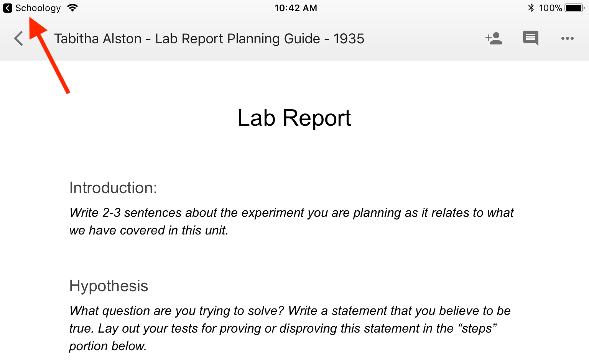Viewport: 589px width, 364px height.
Task: Select the Hypothesis section heading
Action: pyautogui.click(x=109, y=286)
